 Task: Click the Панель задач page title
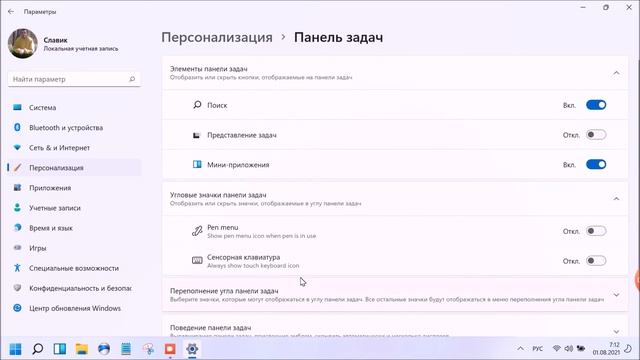coord(338,37)
